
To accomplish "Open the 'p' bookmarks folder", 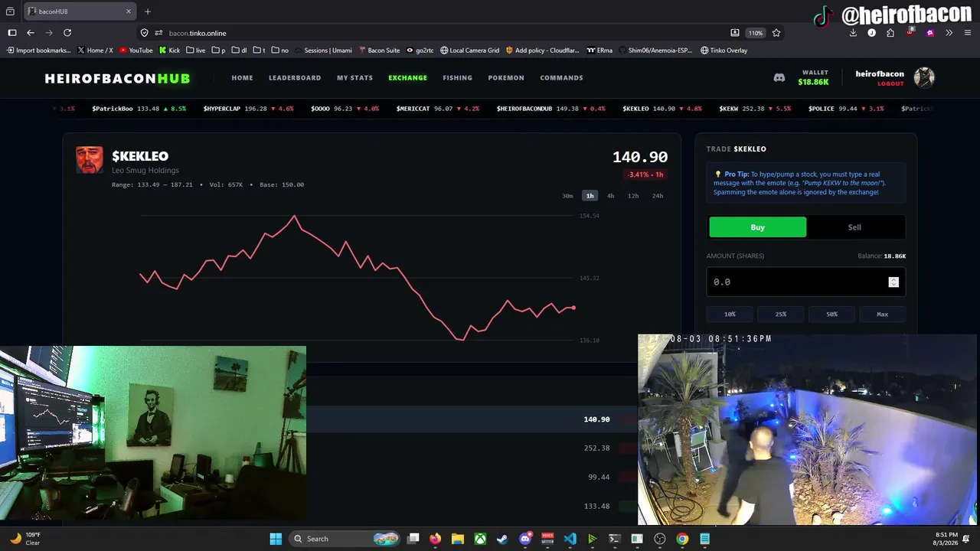I will [218, 51].
